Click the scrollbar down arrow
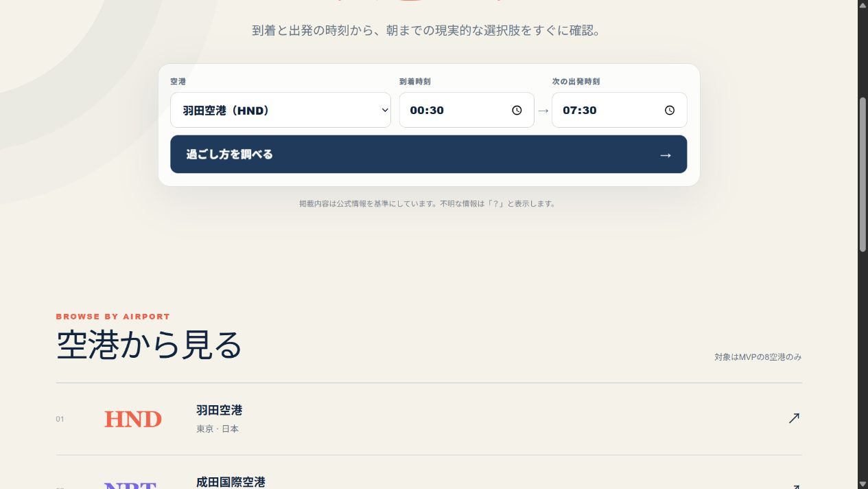 (863, 484)
